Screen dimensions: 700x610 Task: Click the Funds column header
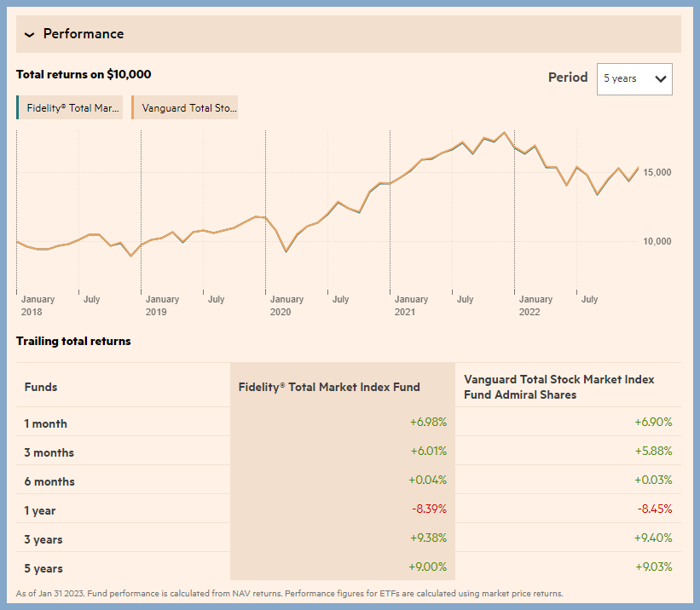41,387
